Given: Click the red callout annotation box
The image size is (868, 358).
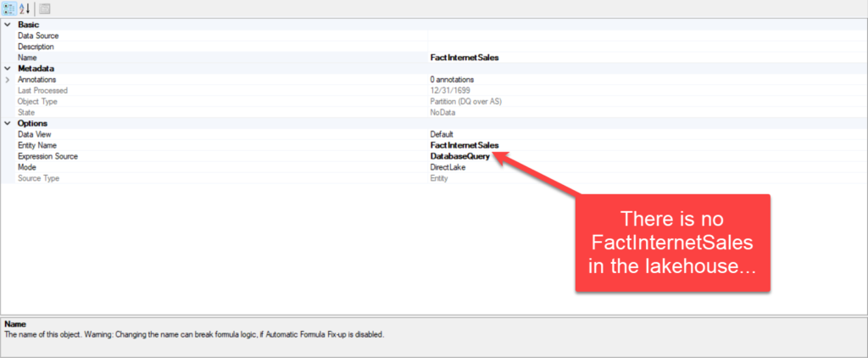Looking at the screenshot, I should [672, 243].
